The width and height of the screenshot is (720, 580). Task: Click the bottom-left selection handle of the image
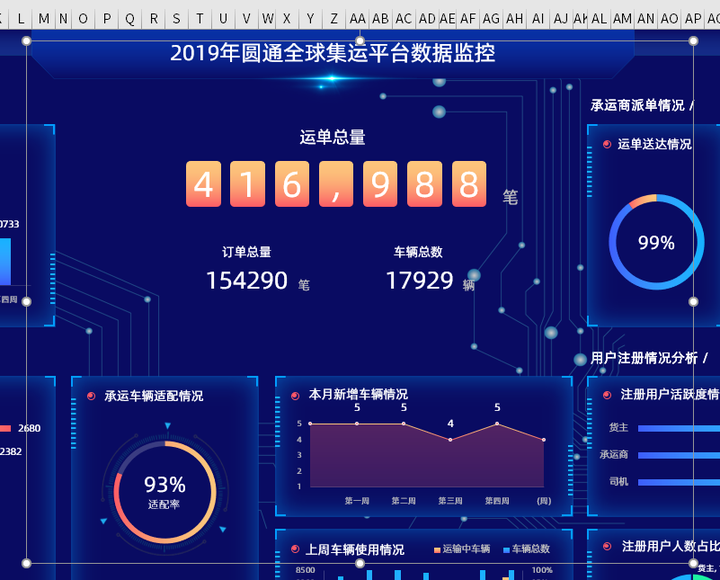27,563
